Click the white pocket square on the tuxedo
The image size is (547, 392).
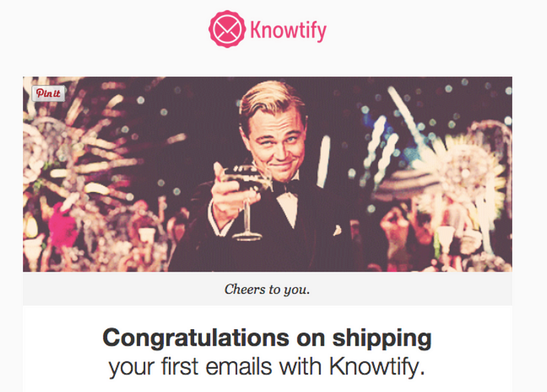tap(337, 230)
